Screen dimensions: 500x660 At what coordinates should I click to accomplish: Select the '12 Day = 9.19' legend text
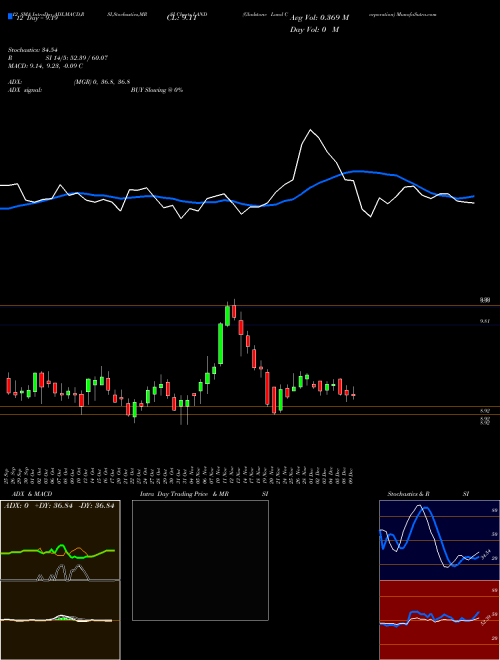pyautogui.click(x=36, y=18)
